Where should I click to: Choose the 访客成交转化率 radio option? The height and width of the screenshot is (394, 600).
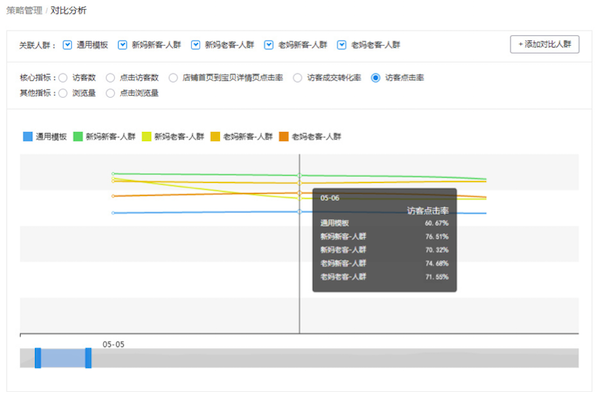point(297,78)
